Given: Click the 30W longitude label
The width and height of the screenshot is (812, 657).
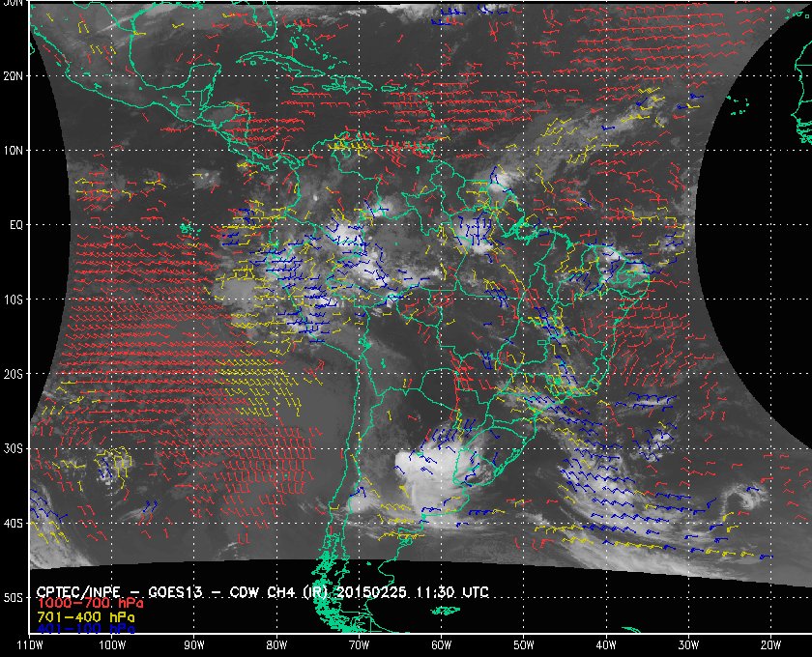Looking at the screenshot, I should click(x=688, y=644).
